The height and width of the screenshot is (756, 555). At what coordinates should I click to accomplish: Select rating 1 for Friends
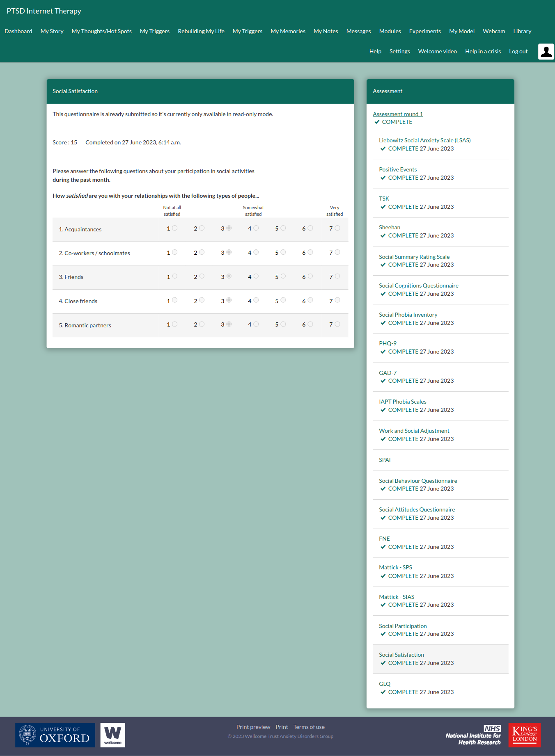click(x=175, y=276)
